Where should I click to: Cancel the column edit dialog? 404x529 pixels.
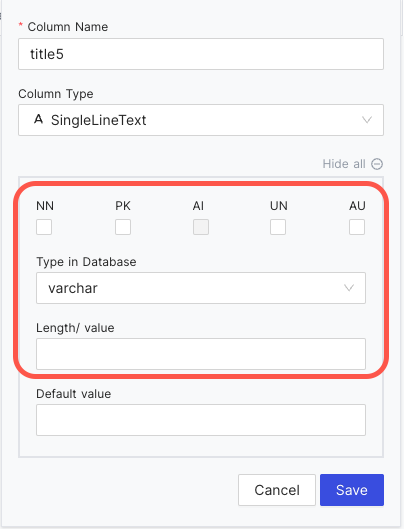(x=277, y=490)
